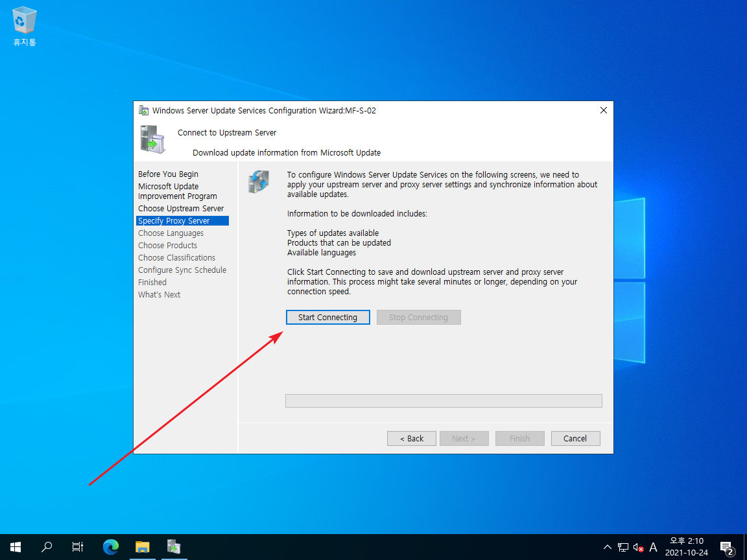The height and width of the screenshot is (560, 747).
Task: Select the Choose Upstream Server step
Action: (x=181, y=209)
